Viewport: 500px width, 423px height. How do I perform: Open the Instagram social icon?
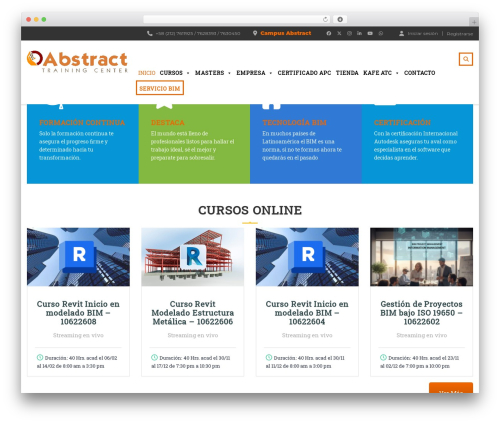point(349,33)
